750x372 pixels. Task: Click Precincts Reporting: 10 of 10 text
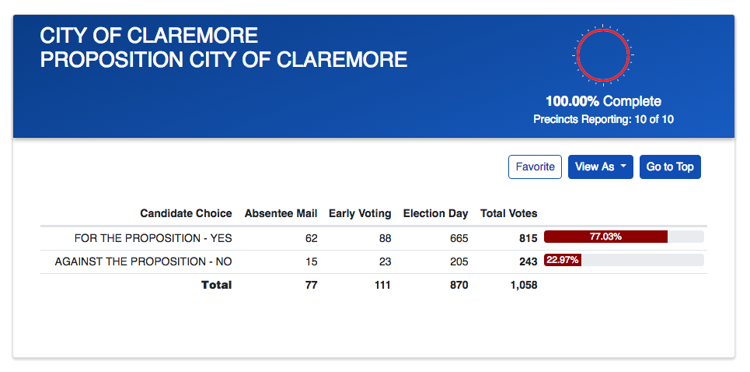click(x=604, y=120)
